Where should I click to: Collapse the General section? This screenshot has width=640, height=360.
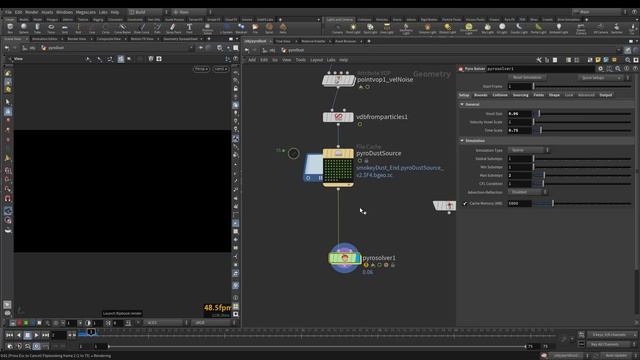pyautogui.click(x=462, y=104)
